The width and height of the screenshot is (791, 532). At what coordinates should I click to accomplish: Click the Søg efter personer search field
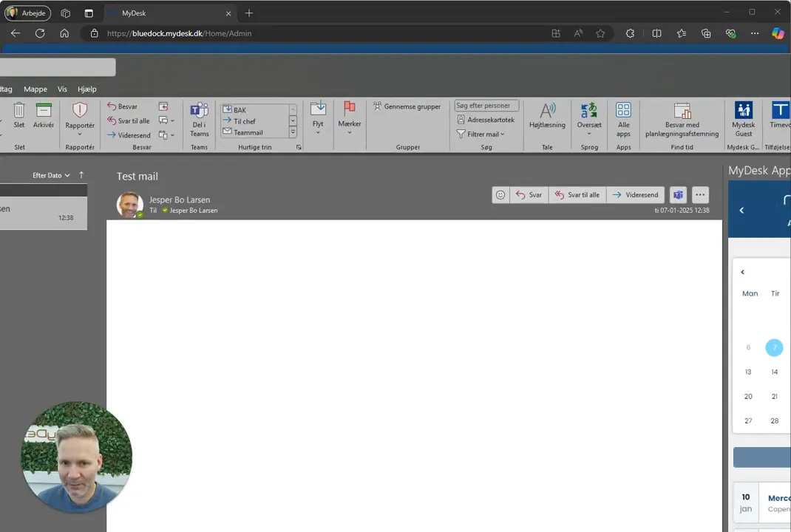486,106
